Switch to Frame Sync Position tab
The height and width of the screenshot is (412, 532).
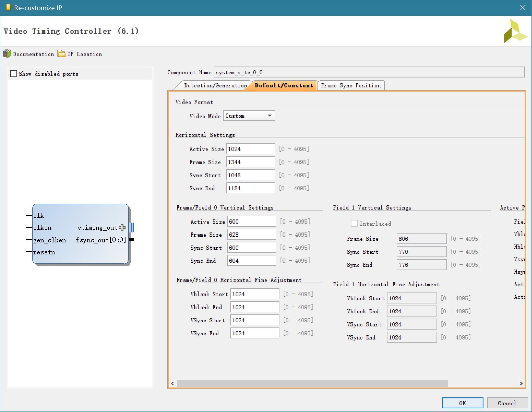click(x=351, y=85)
